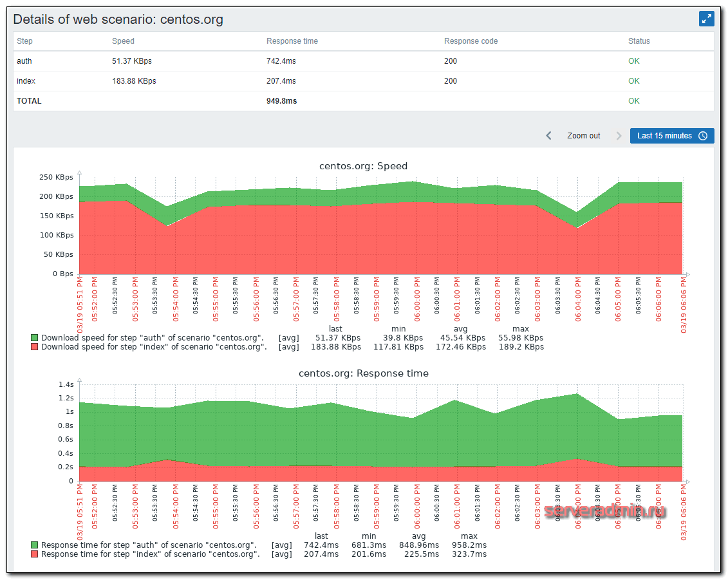Image resolution: width=728 pixels, height=580 pixels.
Task: Click the Zoom out button
Action: 583,136
